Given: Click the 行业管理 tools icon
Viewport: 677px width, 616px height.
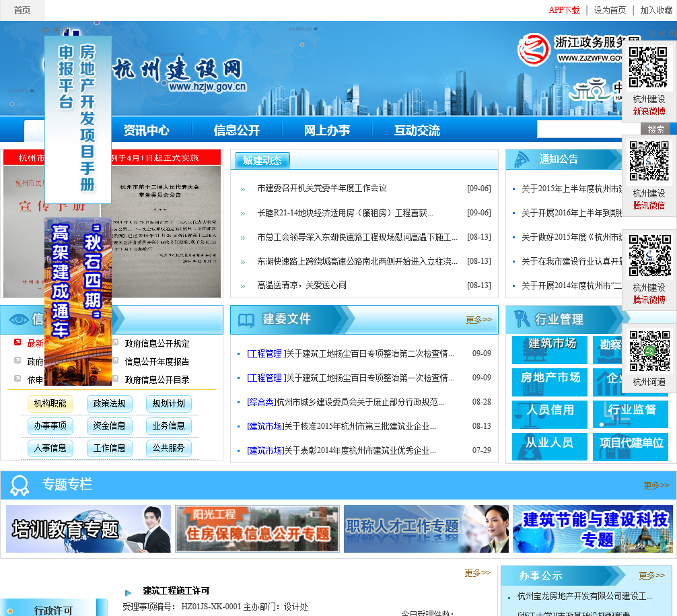Looking at the screenshot, I should click(x=522, y=319).
